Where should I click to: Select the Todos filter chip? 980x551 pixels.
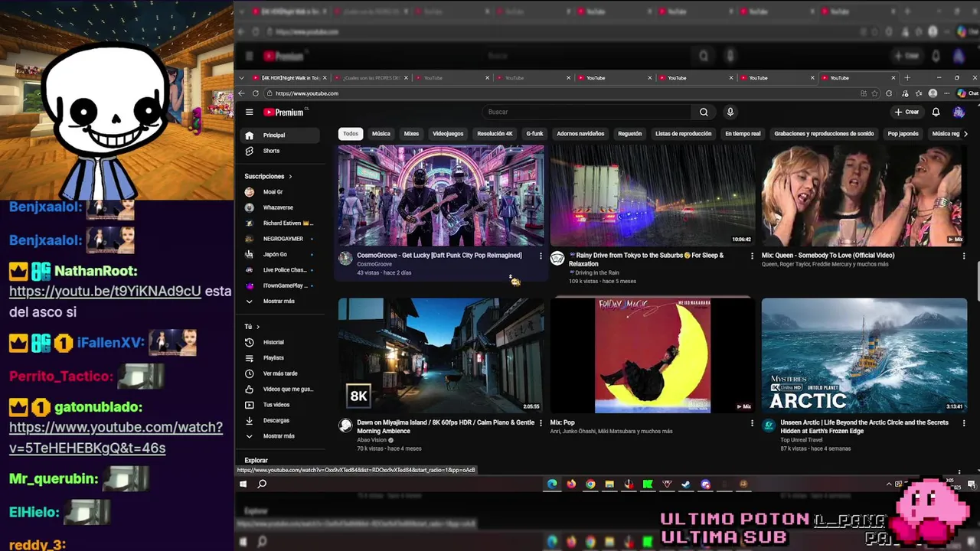351,134
